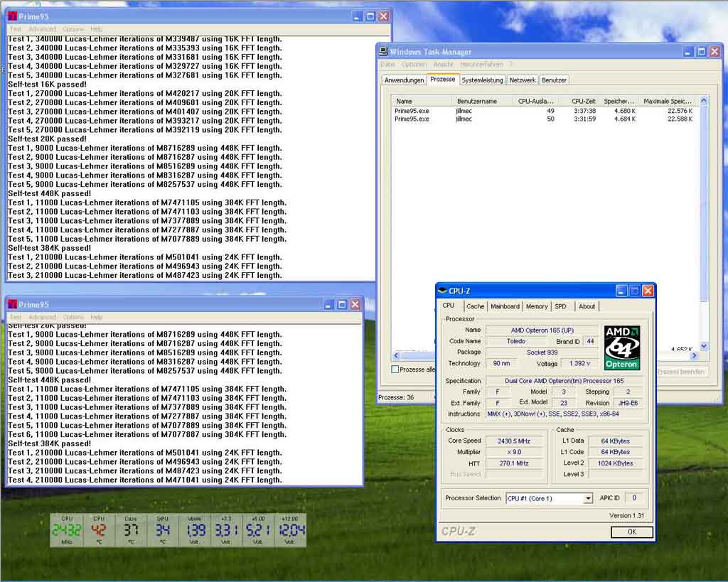Sort processes by the CPU-Zeit column header
The width and height of the screenshot is (728, 582).
point(579,101)
